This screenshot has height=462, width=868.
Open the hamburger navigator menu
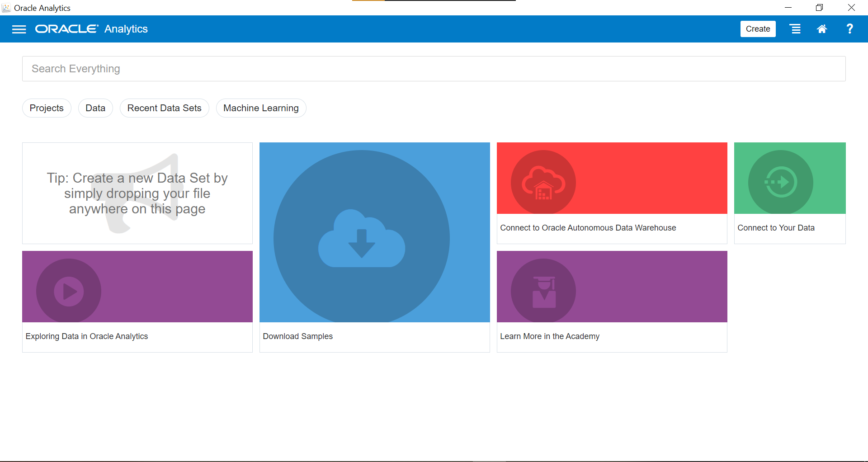click(19, 29)
